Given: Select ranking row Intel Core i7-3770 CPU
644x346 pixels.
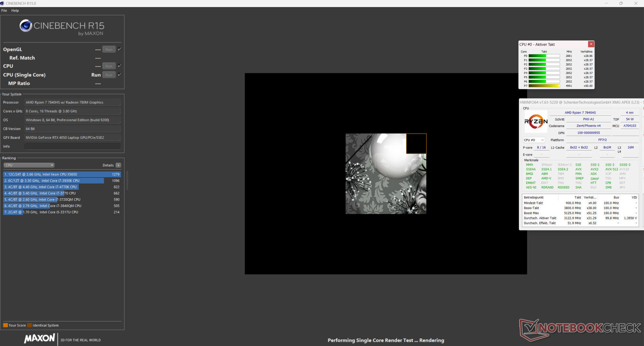Looking at the screenshot, I should tap(62, 193).
